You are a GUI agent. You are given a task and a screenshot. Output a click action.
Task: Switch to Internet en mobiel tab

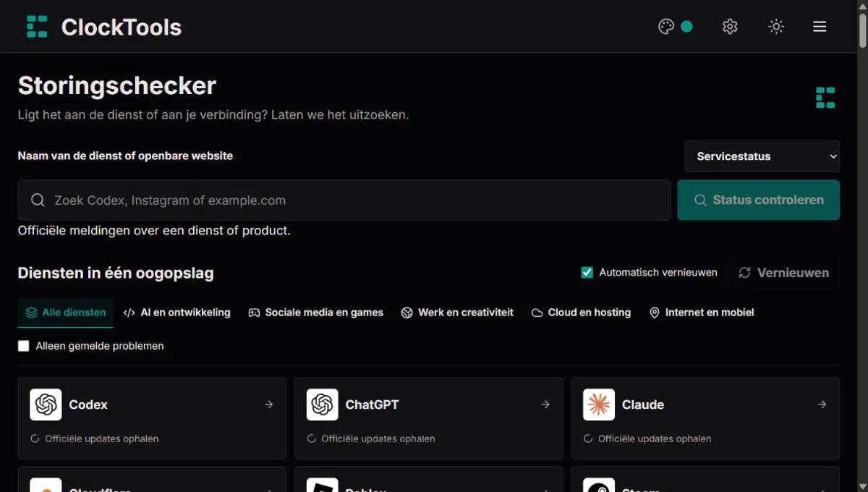pos(702,313)
